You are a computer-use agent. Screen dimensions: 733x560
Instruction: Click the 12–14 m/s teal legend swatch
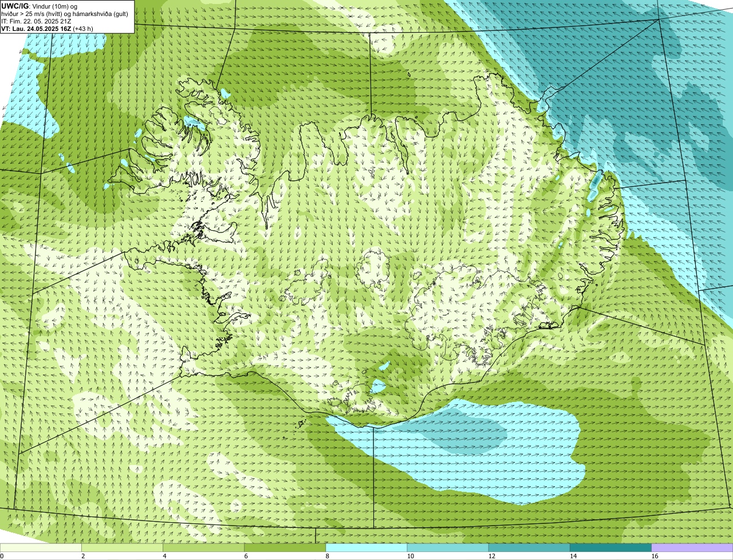[x=529, y=548]
